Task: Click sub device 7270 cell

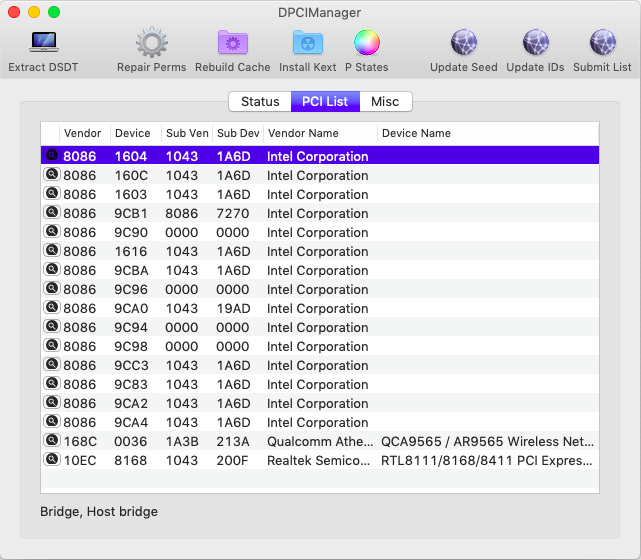Action: pyautogui.click(x=233, y=213)
